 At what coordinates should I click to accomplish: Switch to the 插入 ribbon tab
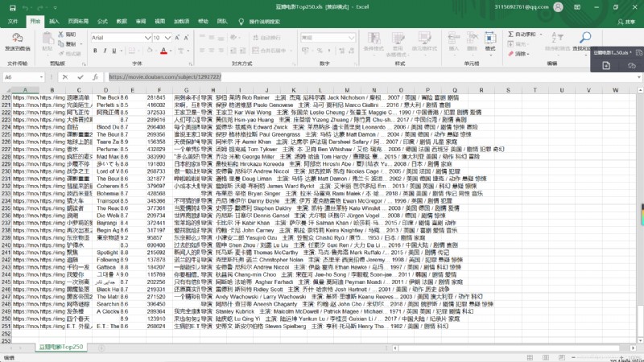[x=54, y=22]
